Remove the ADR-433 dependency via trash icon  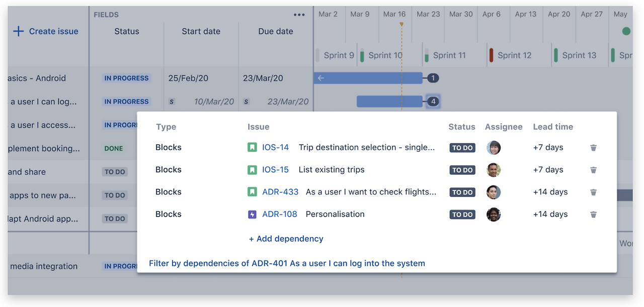(x=593, y=192)
